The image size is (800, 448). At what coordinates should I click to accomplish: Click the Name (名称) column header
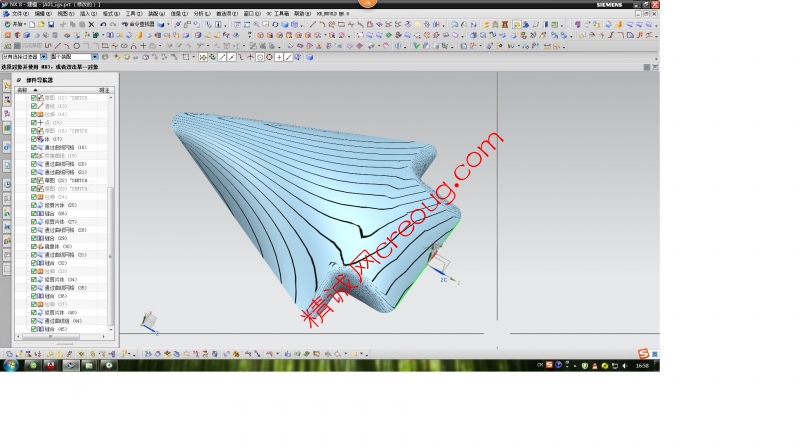click(22, 90)
